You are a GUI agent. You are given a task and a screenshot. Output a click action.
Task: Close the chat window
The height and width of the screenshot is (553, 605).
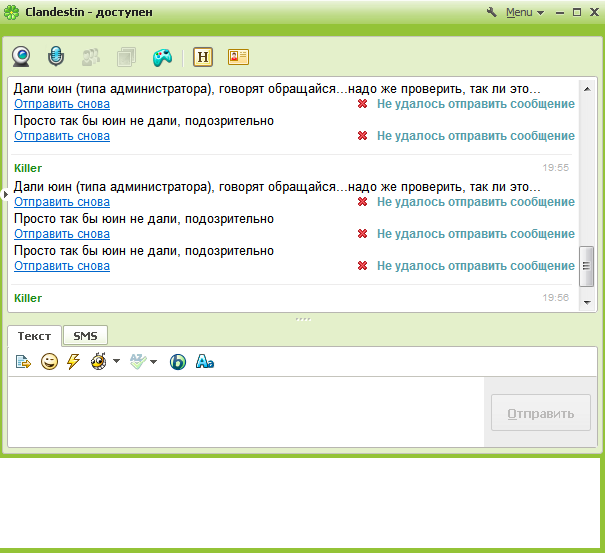(595, 12)
